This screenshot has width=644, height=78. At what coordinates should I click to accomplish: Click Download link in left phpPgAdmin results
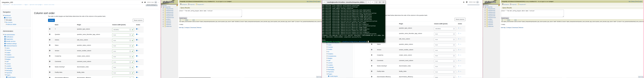point(193,28)
